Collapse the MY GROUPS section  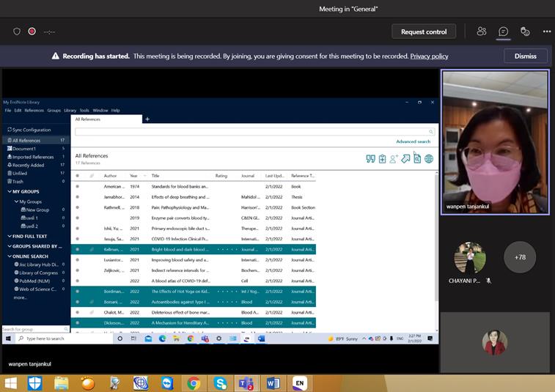10,191
